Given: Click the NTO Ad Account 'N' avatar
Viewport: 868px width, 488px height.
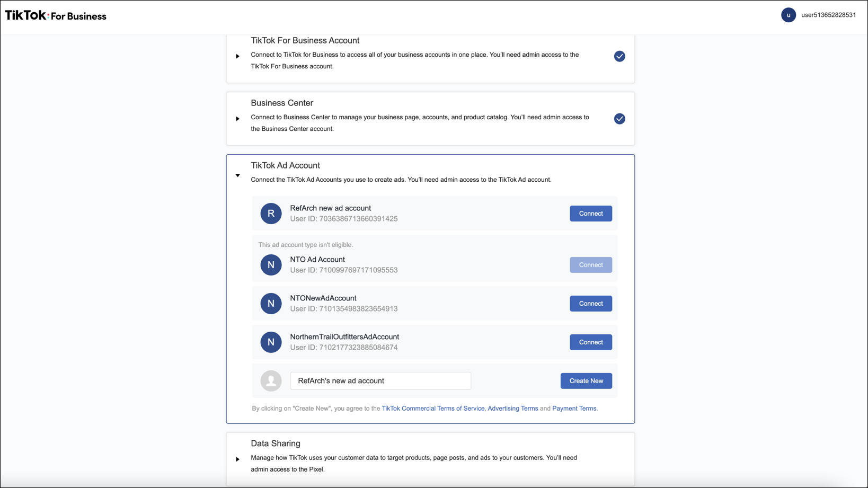Looking at the screenshot, I should [x=271, y=264].
